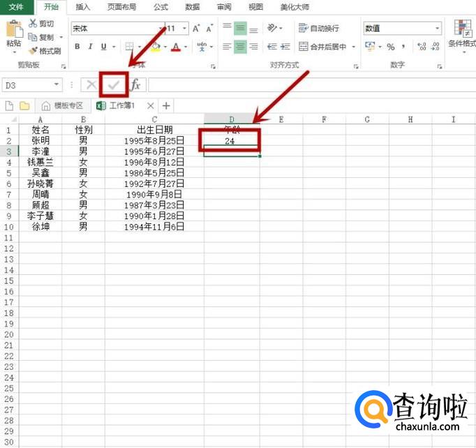Toggle Italic formatting
The image size is (476, 448).
click(x=90, y=47)
